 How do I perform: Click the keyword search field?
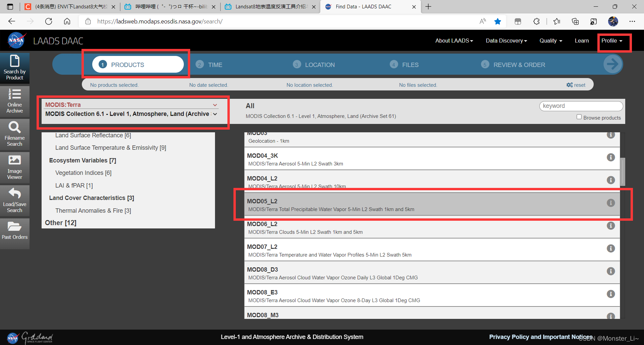[x=581, y=106]
